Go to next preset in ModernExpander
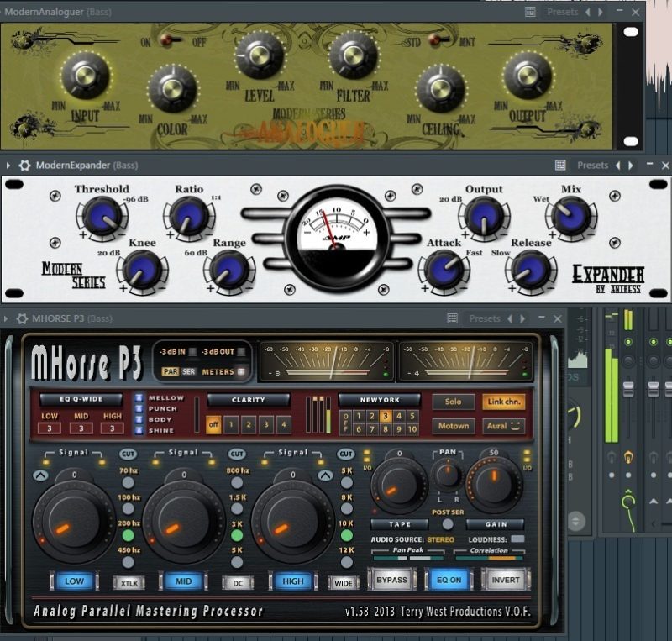The image size is (672, 641). coord(631,165)
